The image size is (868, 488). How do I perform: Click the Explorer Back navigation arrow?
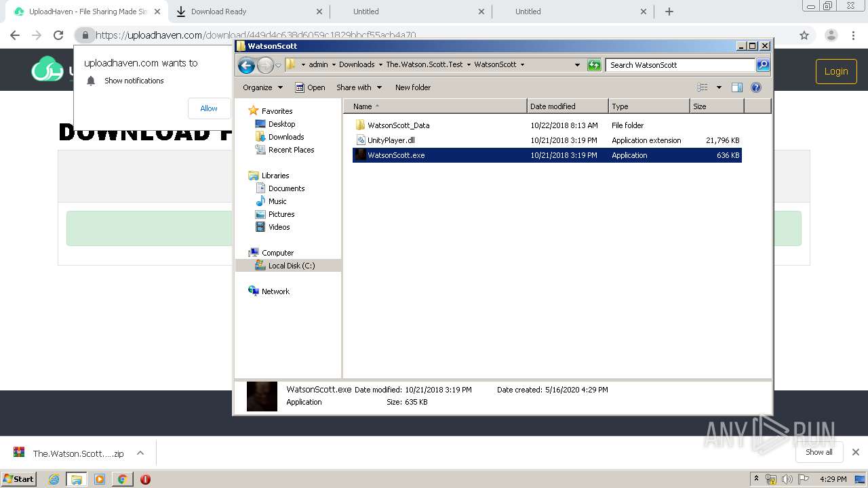[x=247, y=65]
